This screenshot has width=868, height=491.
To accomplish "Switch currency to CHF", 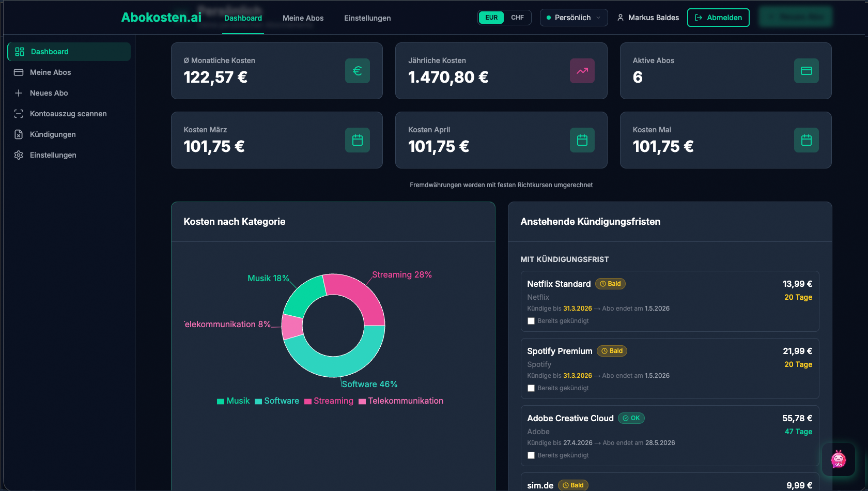I will (x=517, y=18).
